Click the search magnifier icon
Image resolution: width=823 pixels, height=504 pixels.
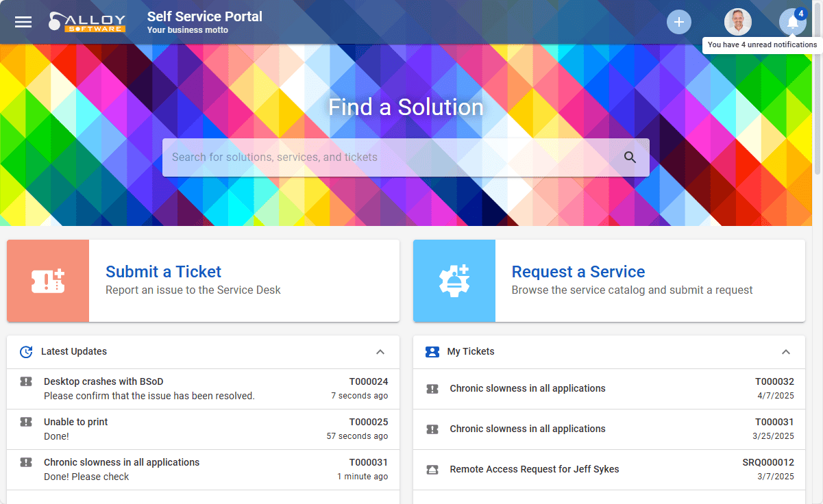point(630,157)
